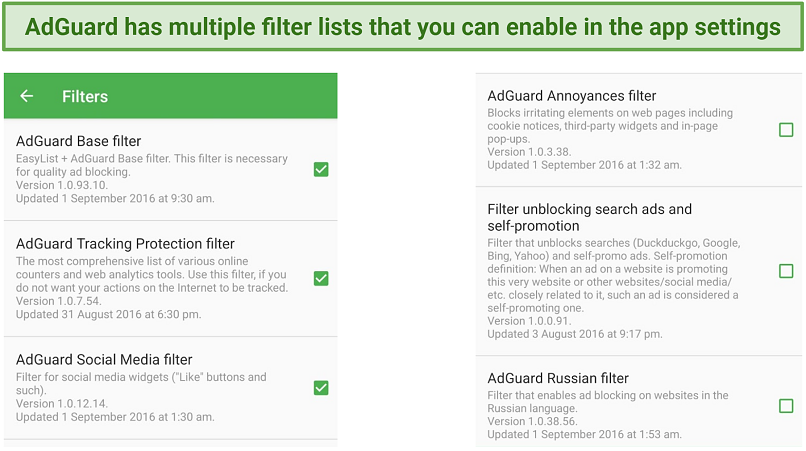Screen dimensions: 806x451
Task: Click 'Updated 31 August 2016 at 6:30 pm.'
Action: [108, 315]
